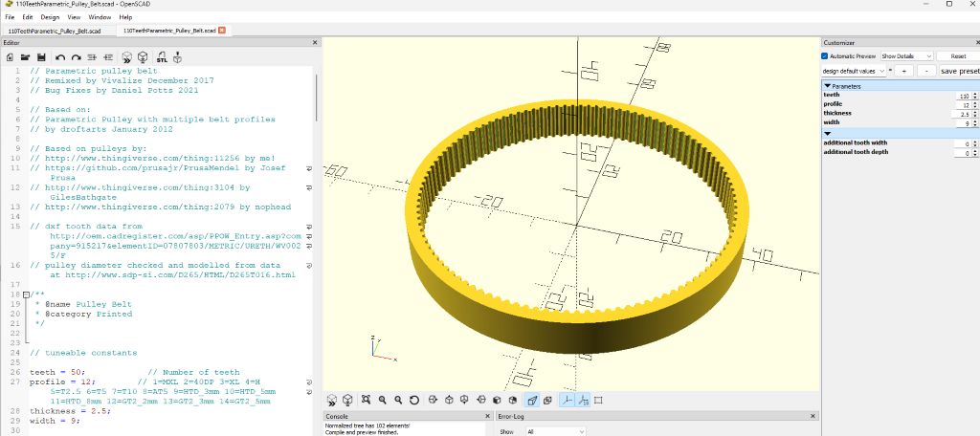
Task: Click the editor vertical scrollbar
Action: click(x=316, y=98)
